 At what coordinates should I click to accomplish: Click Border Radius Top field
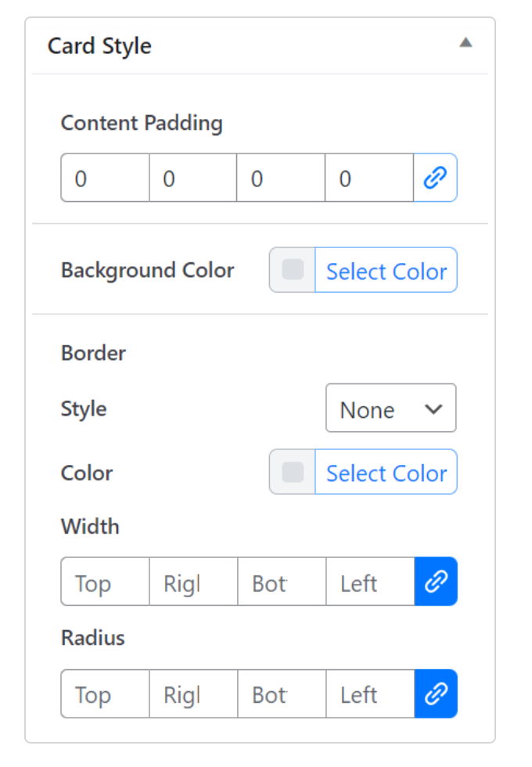tap(105, 693)
